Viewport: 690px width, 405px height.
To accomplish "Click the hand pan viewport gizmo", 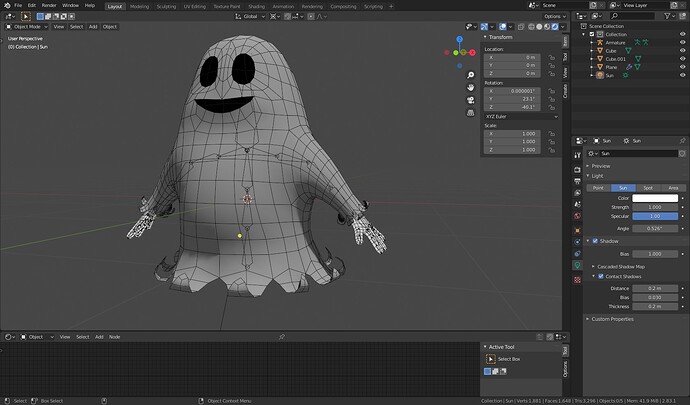I will pos(470,87).
